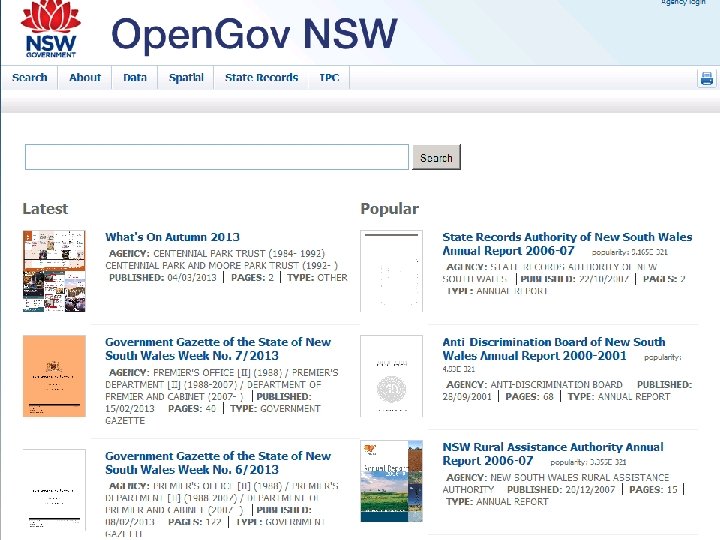Image resolution: width=720 pixels, height=540 pixels.
Task: Open Anti-Discrimination Board Annual Report 2000-2001
Action: pos(554,349)
